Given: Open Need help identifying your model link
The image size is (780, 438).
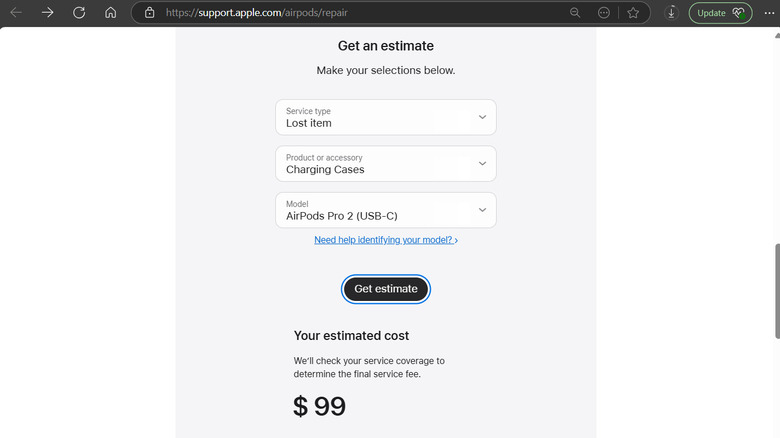Looking at the screenshot, I should point(385,240).
